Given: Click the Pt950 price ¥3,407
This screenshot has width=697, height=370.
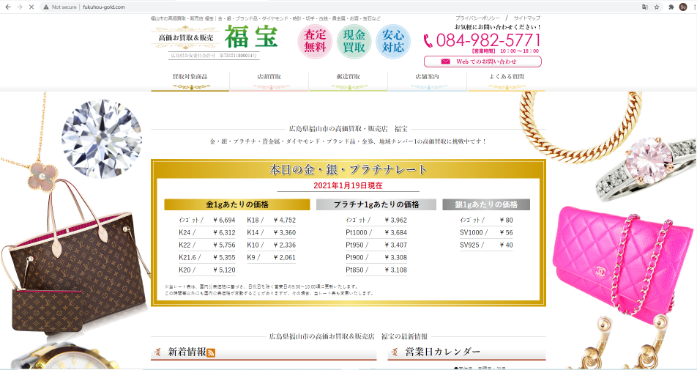Looking at the screenshot, I should pyautogui.click(x=396, y=245).
